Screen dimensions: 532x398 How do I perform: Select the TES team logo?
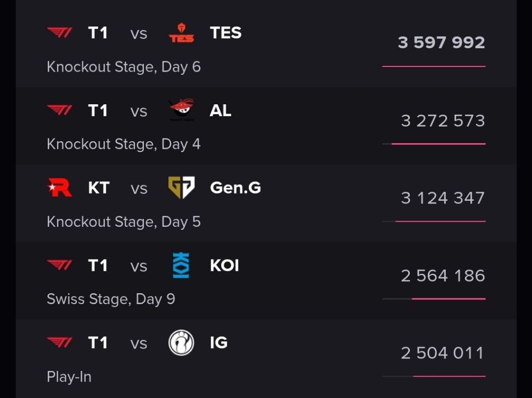tap(180, 33)
